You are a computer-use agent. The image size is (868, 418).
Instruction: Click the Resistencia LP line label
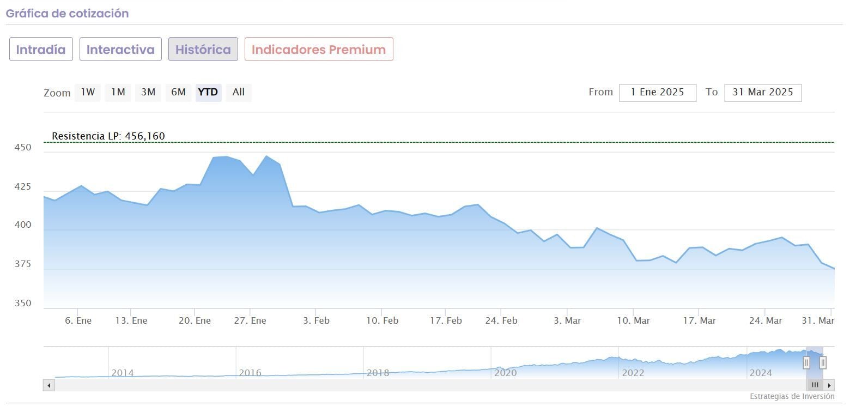tap(108, 136)
